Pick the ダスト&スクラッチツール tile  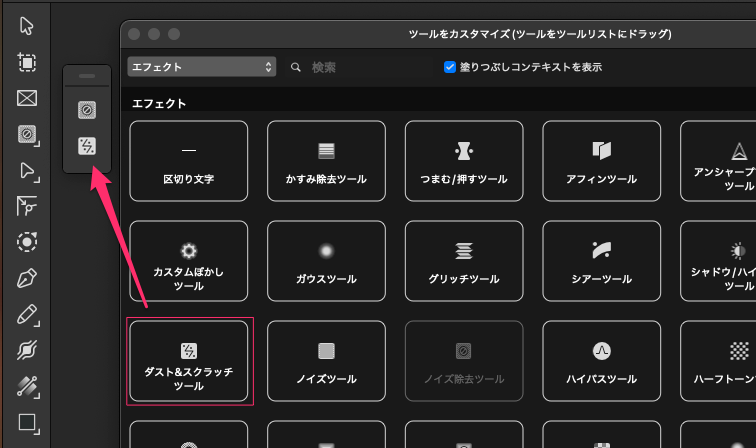[189, 361]
